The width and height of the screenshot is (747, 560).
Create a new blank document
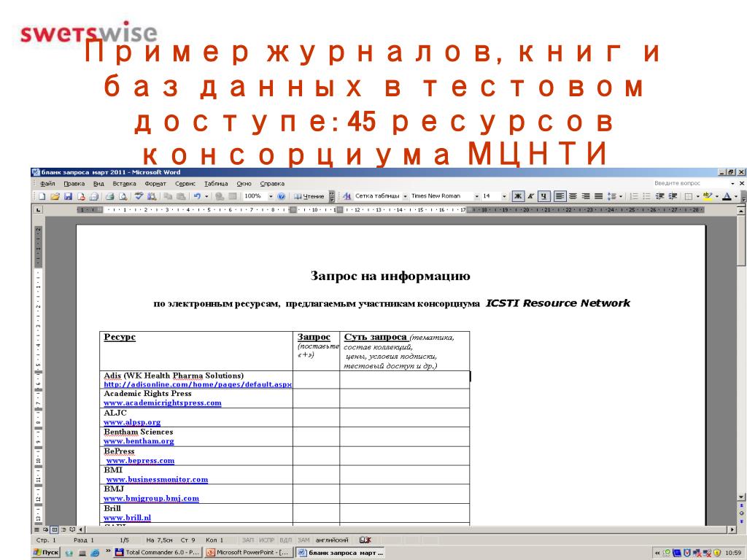[x=42, y=196]
